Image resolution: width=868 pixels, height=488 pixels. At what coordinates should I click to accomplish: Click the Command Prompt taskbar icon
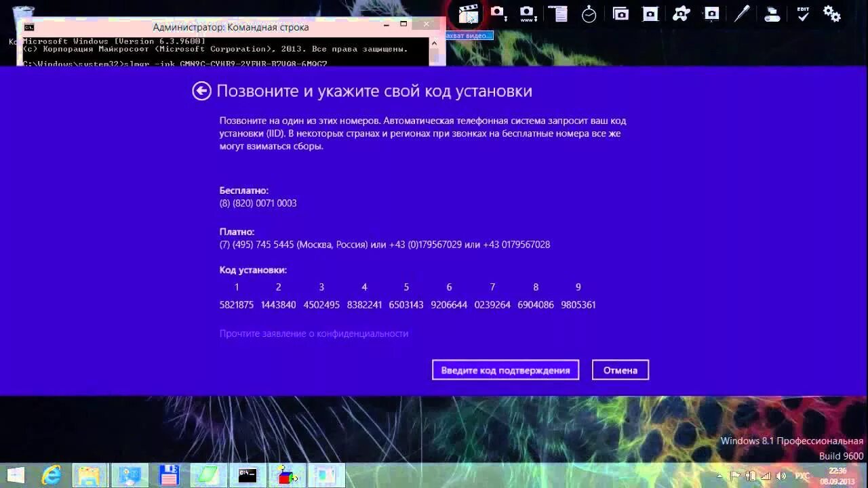(x=248, y=475)
